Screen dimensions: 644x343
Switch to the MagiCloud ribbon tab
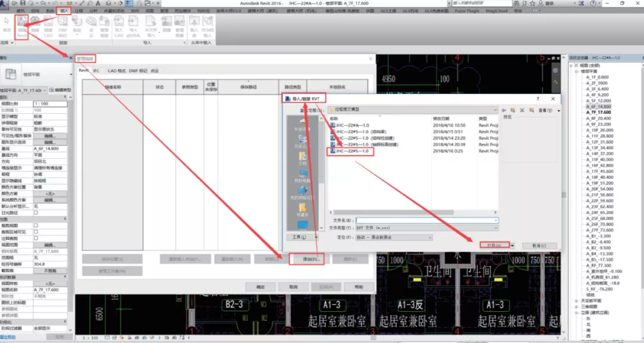[496, 11]
